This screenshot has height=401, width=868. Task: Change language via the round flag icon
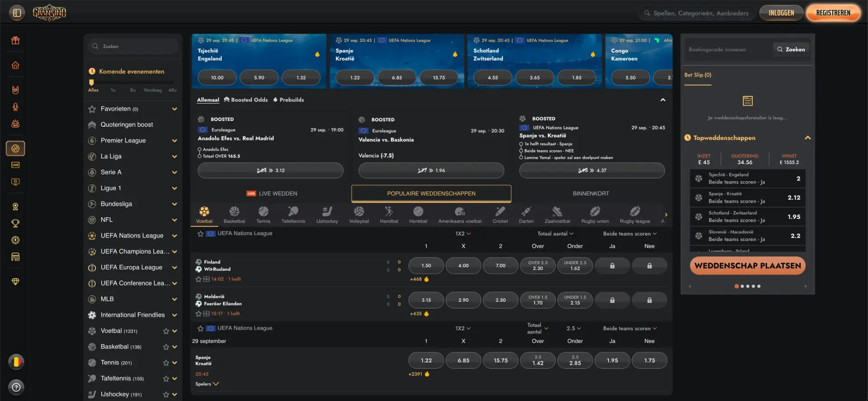tap(16, 362)
